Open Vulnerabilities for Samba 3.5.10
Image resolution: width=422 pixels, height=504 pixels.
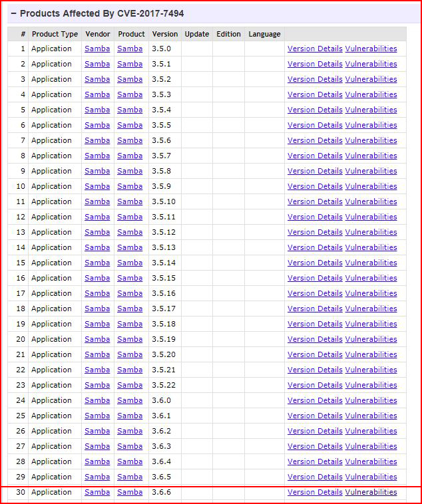tap(371, 201)
